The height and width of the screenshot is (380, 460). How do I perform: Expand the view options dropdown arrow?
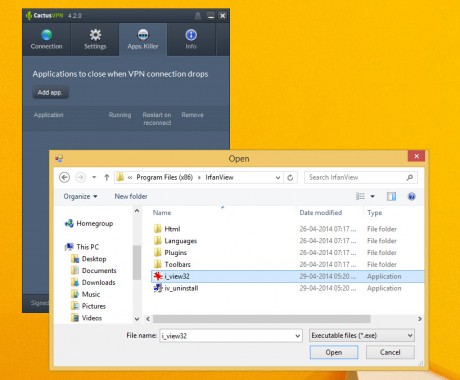(x=372, y=196)
